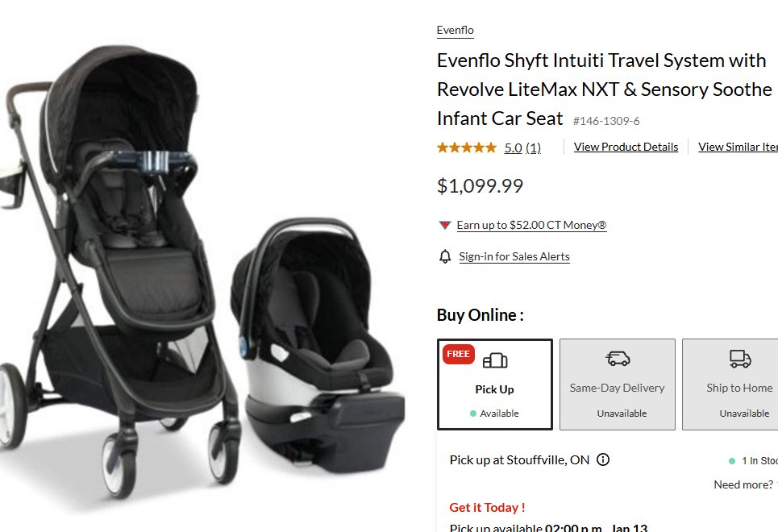Click the five-star rating icons

pos(467,148)
